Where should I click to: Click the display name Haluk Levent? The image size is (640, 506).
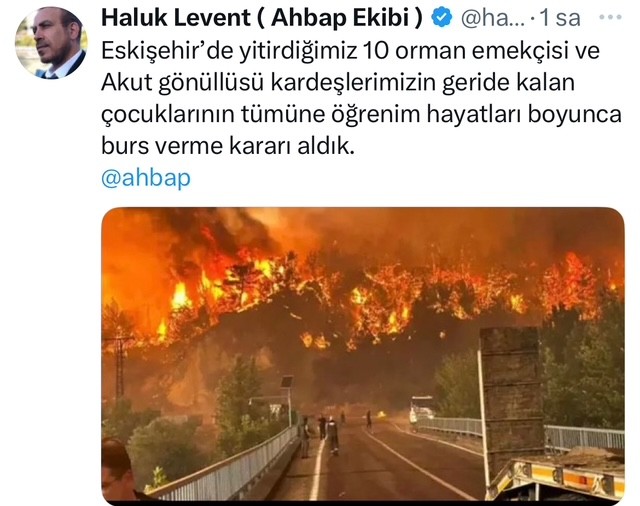click(176, 18)
